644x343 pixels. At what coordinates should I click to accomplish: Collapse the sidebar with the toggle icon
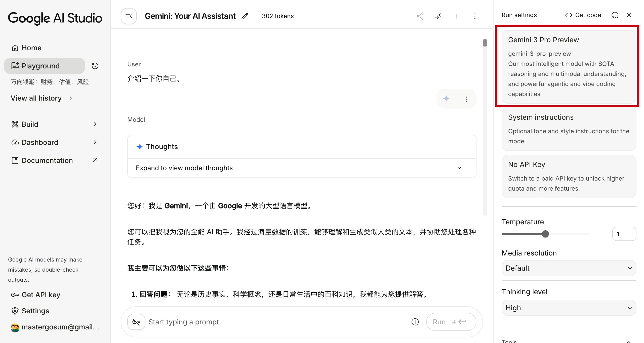pyautogui.click(x=129, y=16)
